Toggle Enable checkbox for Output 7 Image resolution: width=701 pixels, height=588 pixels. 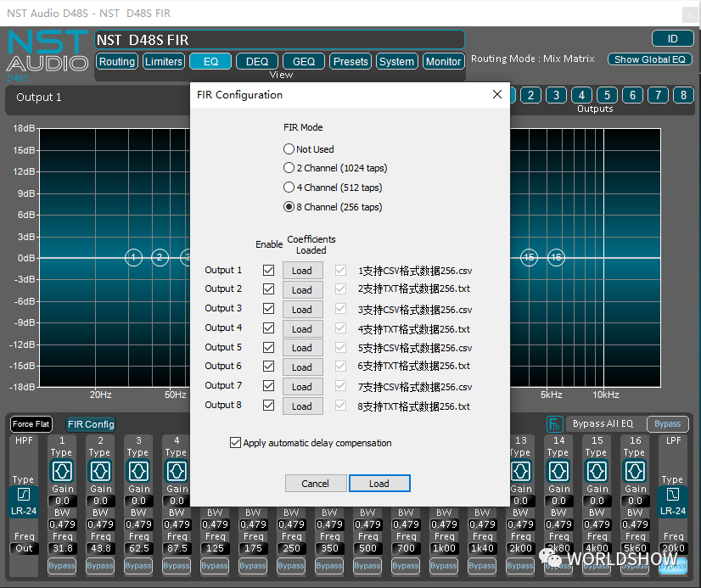[x=269, y=385]
